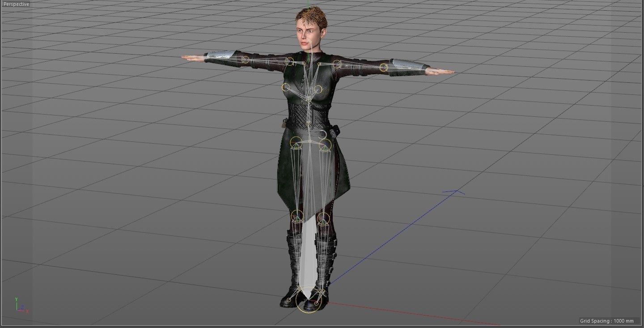Select the shoulder joint circle on screen-left side
Viewport: 644px width, 328px height.
click(290, 61)
